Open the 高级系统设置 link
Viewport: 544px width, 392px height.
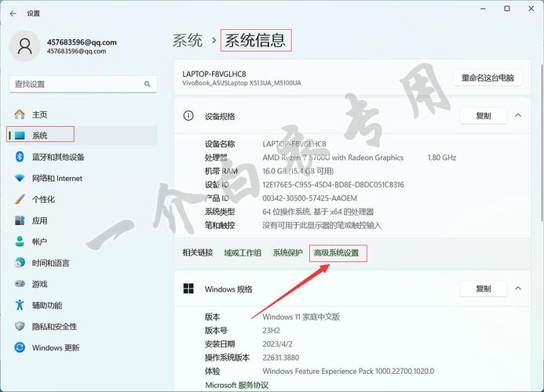pos(336,253)
